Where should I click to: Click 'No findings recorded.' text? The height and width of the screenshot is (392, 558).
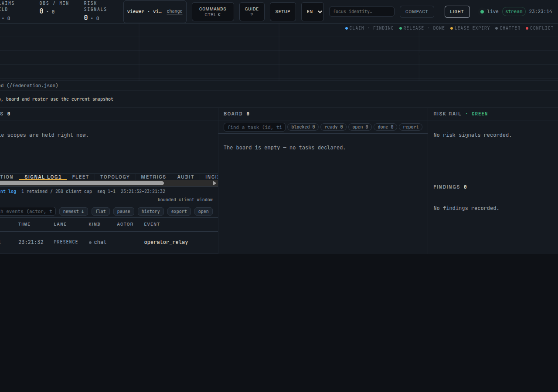(466, 209)
